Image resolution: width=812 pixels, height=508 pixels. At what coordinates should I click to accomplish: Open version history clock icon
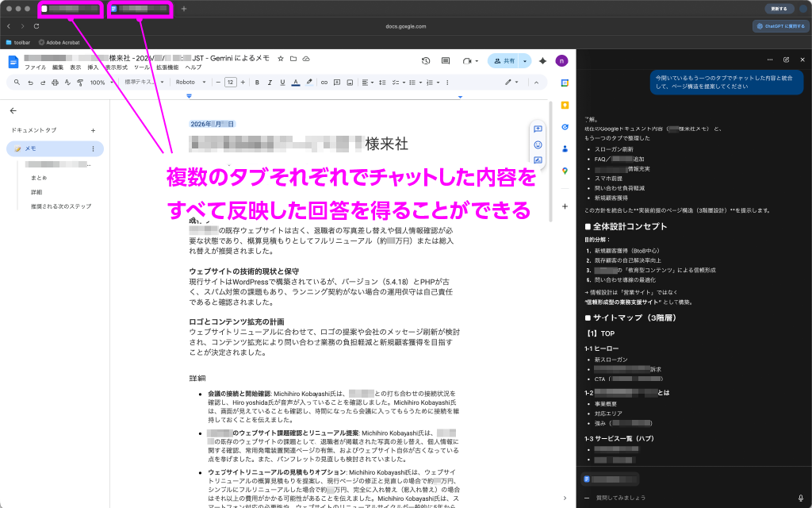pos(426,60)
